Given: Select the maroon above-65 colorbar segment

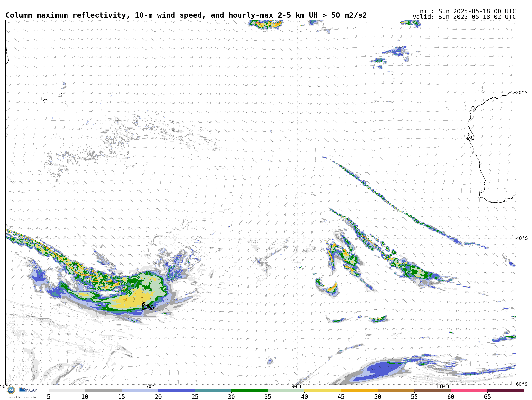Looking at the screenshot, I should (x=506, y=391).
